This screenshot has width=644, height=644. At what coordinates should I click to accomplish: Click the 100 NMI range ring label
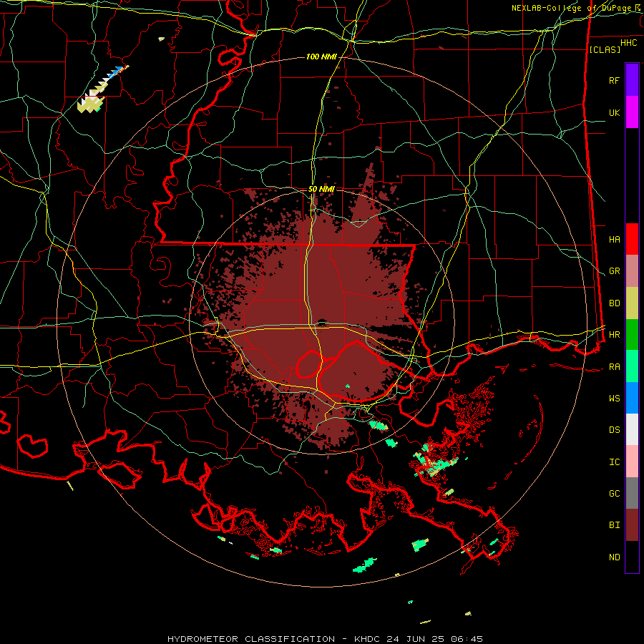[x=321, y=57]
